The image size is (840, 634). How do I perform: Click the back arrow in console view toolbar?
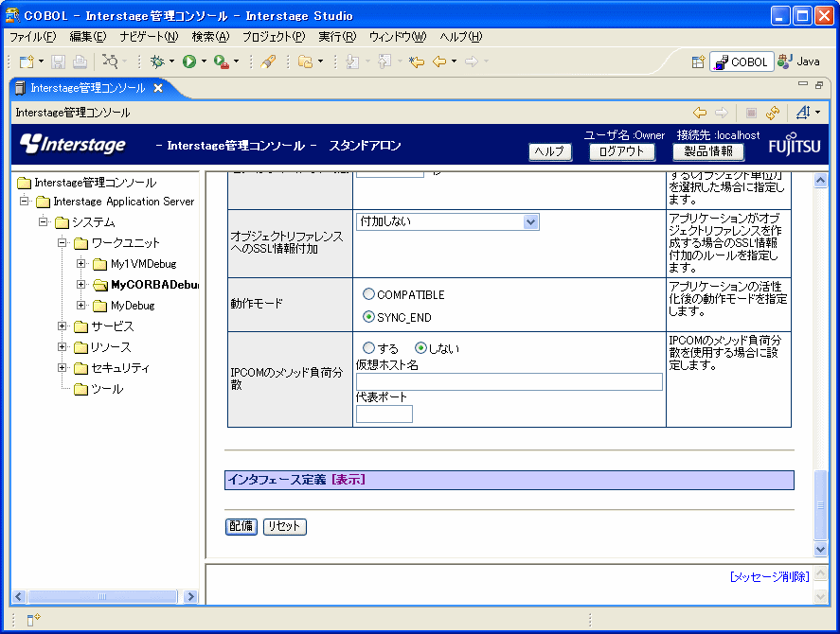700,113
